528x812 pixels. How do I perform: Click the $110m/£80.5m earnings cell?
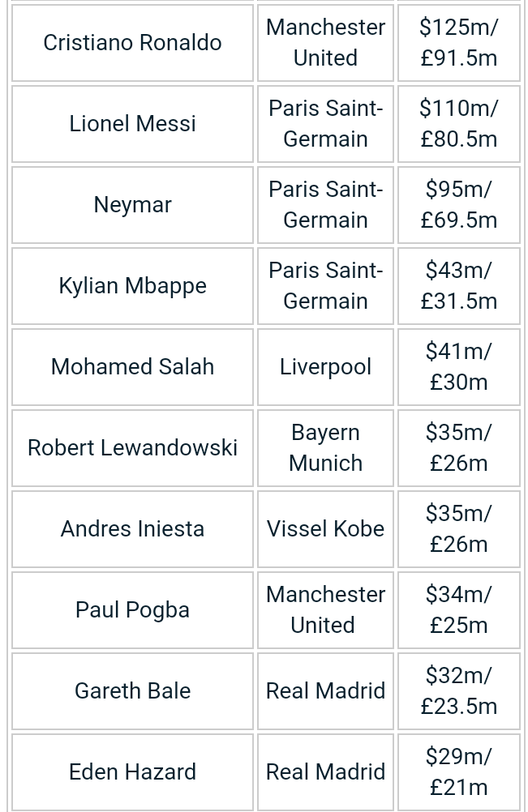click(x=458, y=124)
